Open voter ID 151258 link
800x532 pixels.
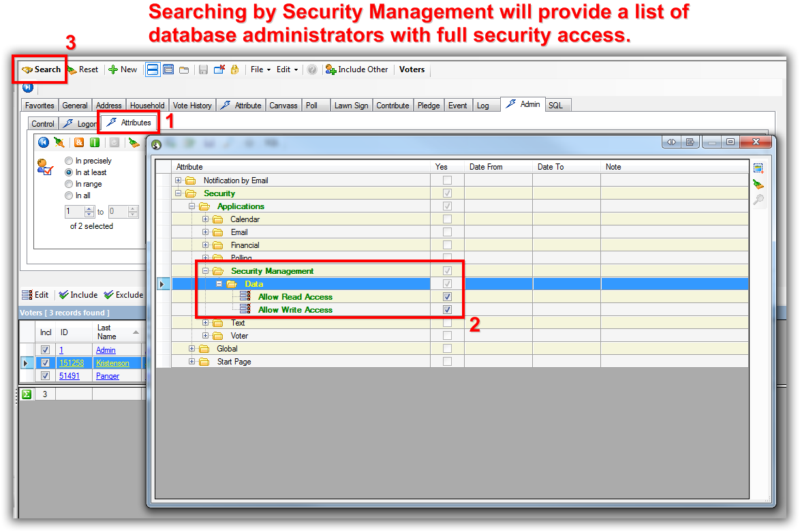pos(72,363)
